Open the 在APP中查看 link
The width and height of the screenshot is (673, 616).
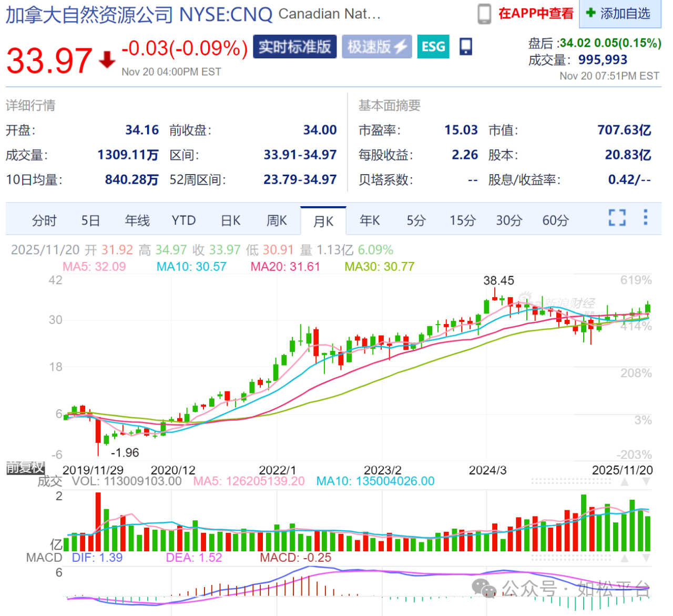536,14
